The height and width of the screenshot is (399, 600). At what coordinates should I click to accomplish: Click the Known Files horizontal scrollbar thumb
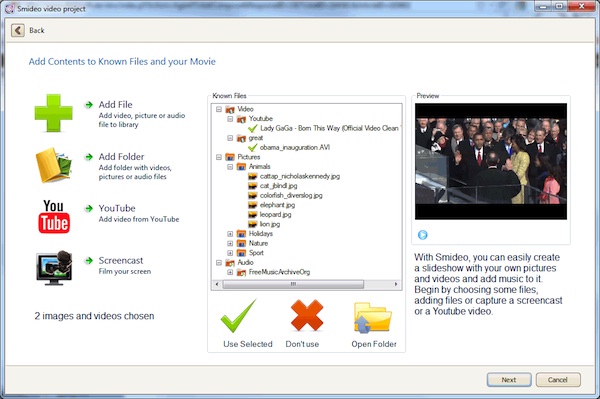tap(293, 284)
